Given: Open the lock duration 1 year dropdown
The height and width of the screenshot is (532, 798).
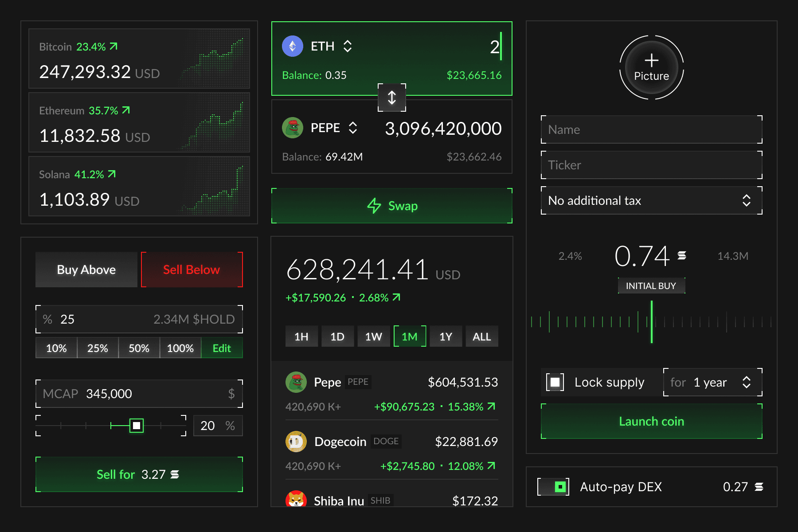Looking at the screenshot, I should click(713, 382).
